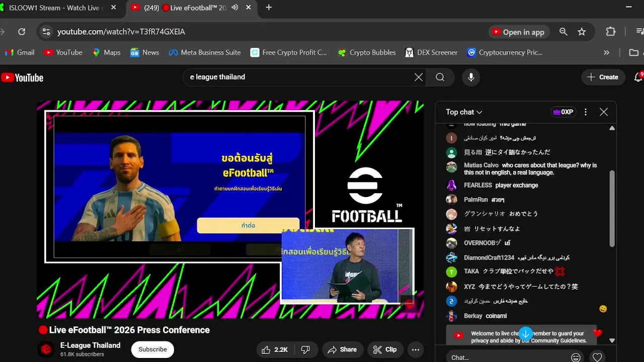644x362 pixels.
Task: Open the Cryptocurrency Prices bookmark
Action: [505, 52]
